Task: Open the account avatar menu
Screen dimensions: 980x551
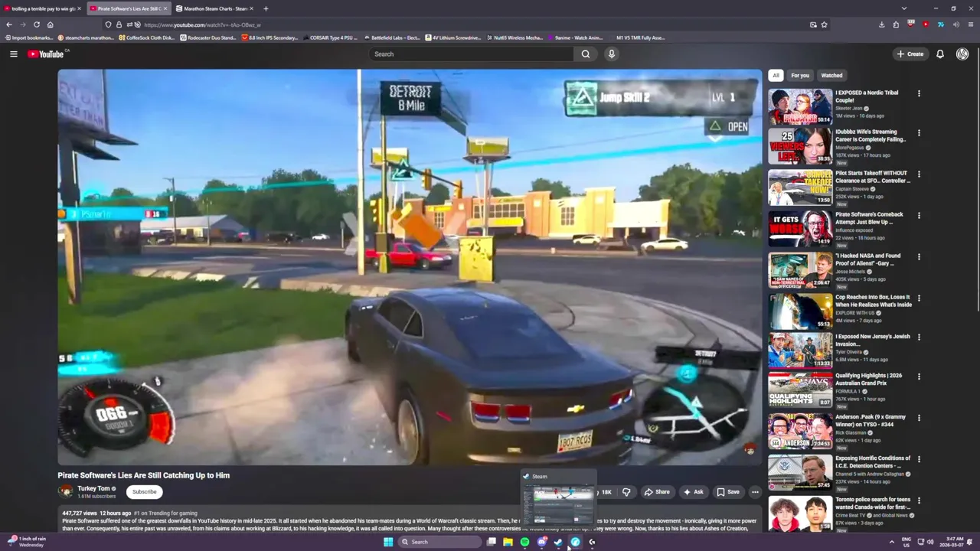Action: pyautogui.click(x=962, y=54)
